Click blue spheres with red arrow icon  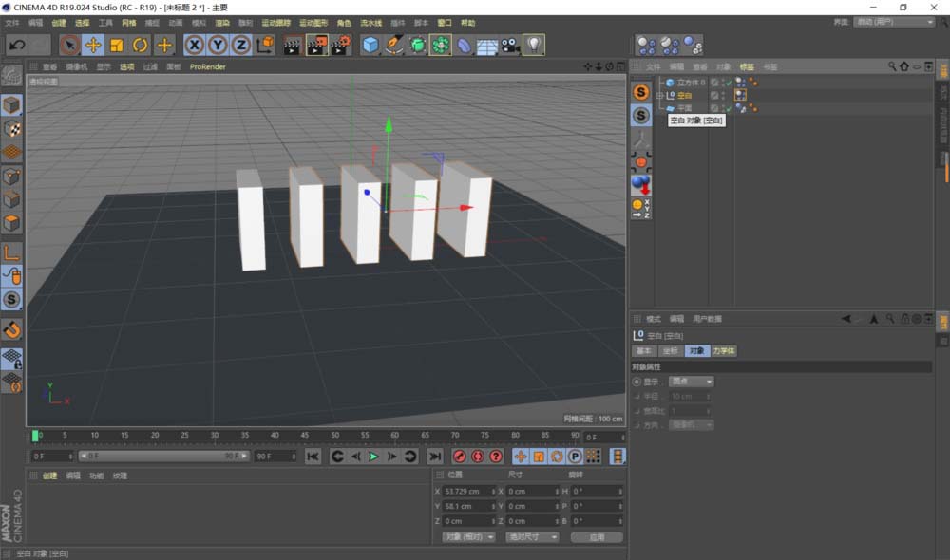tap(641, 185)
